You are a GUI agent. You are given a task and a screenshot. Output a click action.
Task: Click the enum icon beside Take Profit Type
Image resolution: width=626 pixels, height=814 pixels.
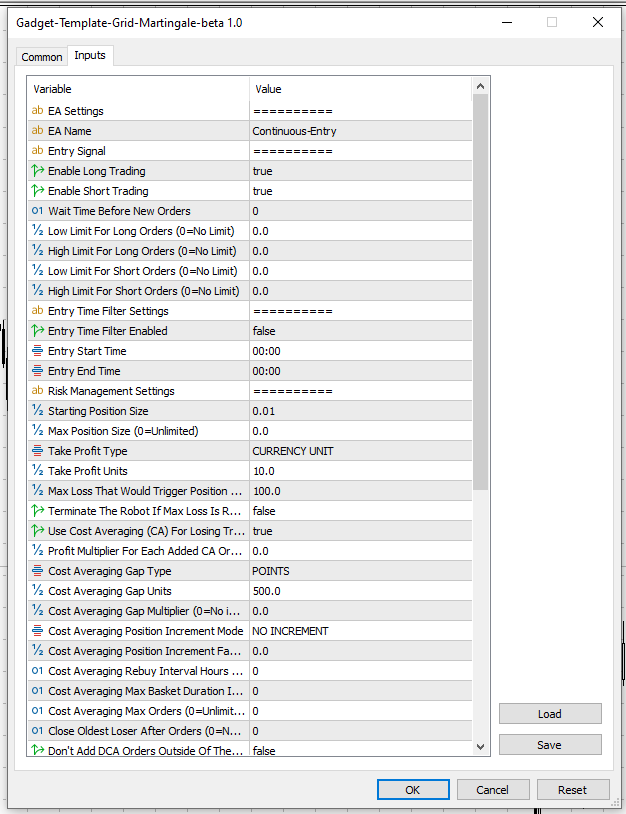(38, 451)
